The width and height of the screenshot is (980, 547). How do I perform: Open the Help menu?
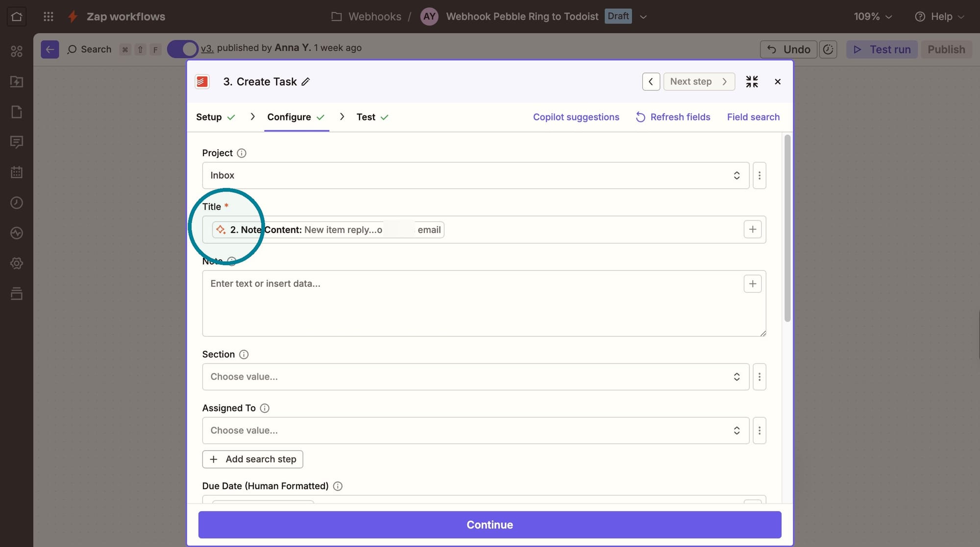pyautogui.click(x=939, y=17)
